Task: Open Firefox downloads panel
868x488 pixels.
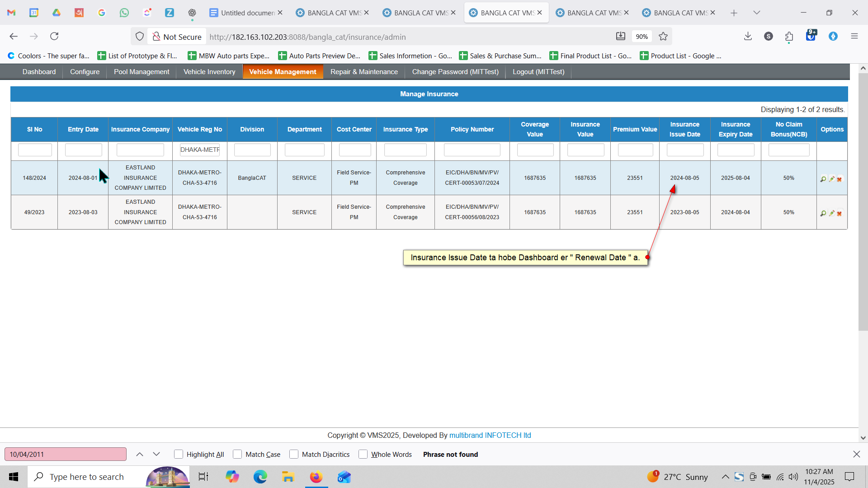Action: point(748,37)
